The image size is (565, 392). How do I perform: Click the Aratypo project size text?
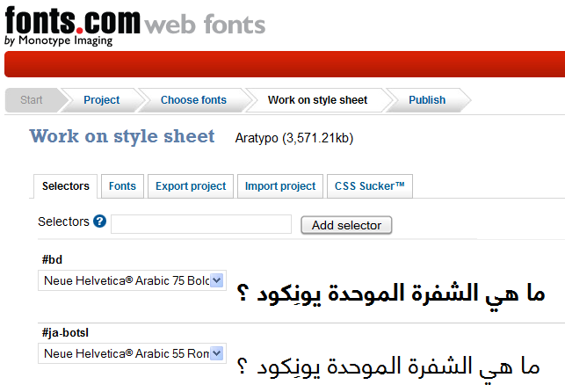click(294, 138)
